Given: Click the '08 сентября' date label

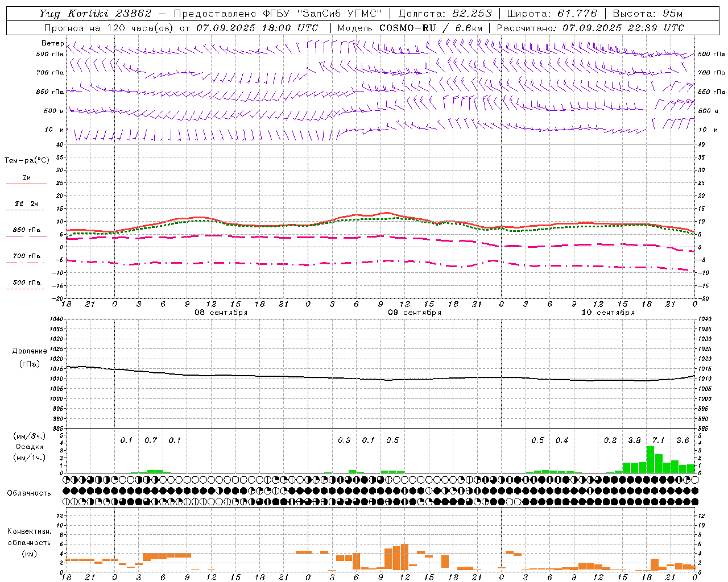Looking at the screenshot, I should coord(221,313).
